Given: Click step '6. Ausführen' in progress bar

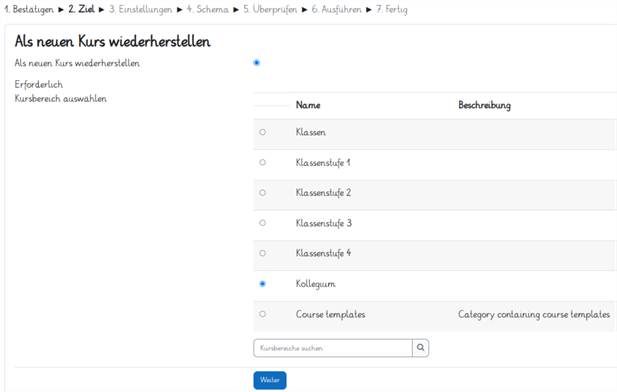Looking at the screenshot, I should [336, 9].
